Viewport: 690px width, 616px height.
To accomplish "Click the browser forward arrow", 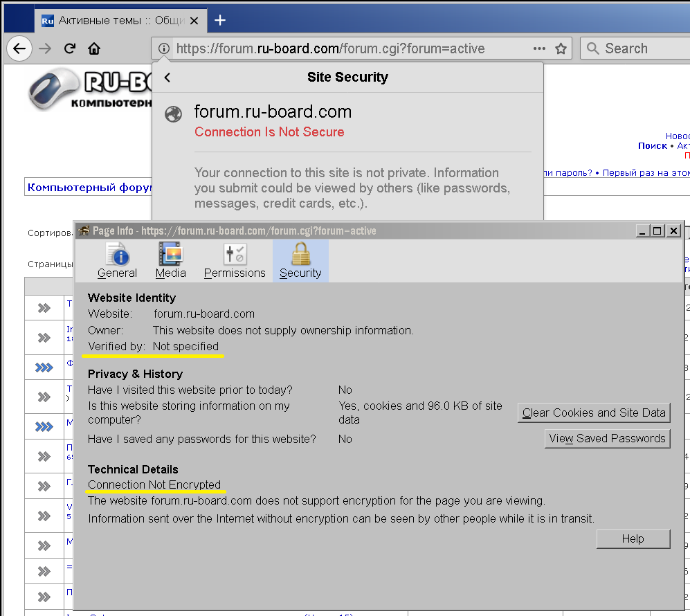I will pos(45,48).
